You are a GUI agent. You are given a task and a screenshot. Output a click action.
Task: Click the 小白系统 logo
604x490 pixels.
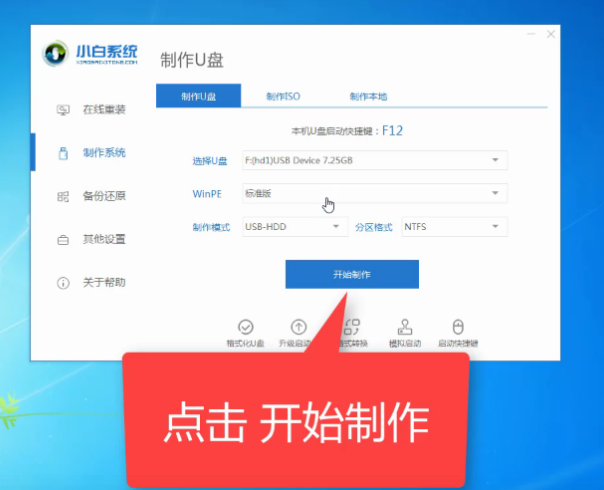pyautogui.click(x=90, y=55)
